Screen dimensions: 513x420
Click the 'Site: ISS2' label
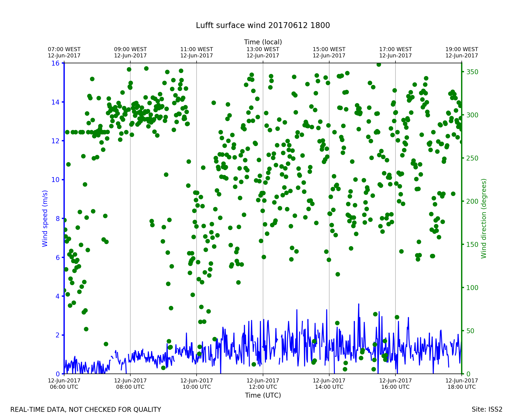coord(487,409)
